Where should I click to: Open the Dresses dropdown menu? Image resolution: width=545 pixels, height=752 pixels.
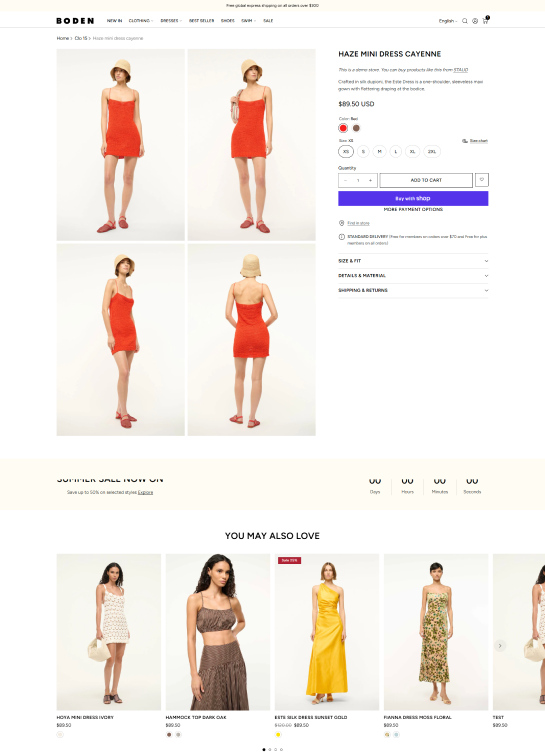[x=171, y=21]
